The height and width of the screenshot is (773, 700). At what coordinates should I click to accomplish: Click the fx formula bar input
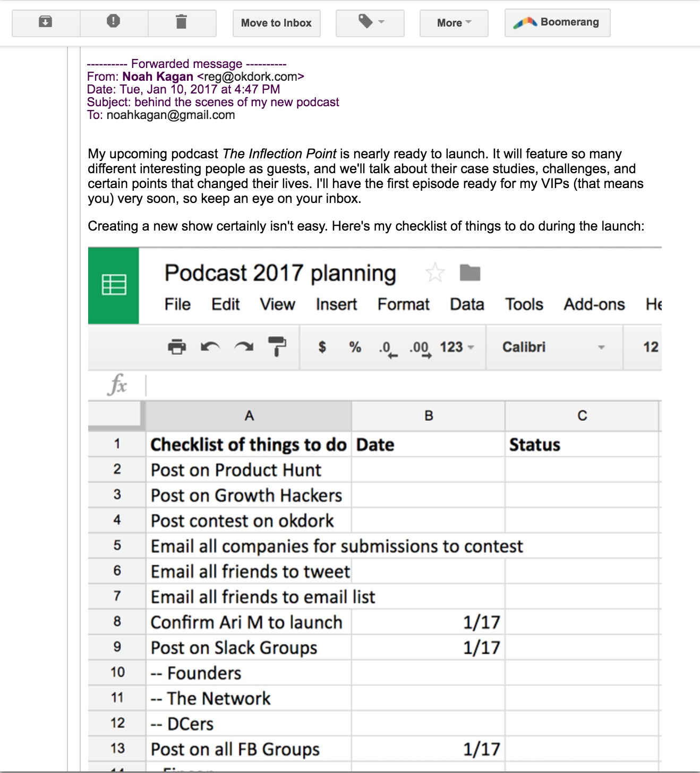pos(403,385)
